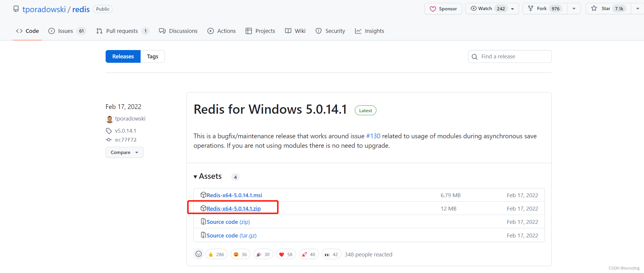The height and width of the screenshot is (273, 644).
Task: Open the Pull requests tab
Action: [123, 31]
